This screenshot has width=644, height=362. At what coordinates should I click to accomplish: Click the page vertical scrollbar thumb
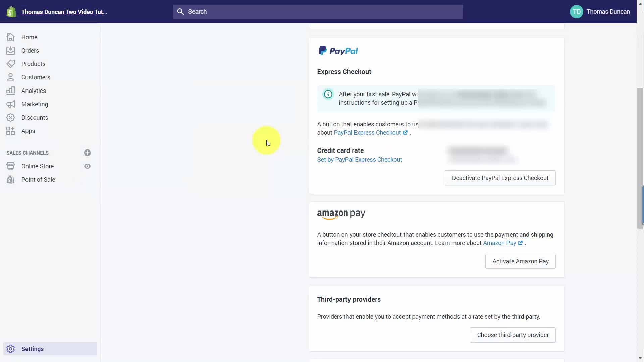640,158
